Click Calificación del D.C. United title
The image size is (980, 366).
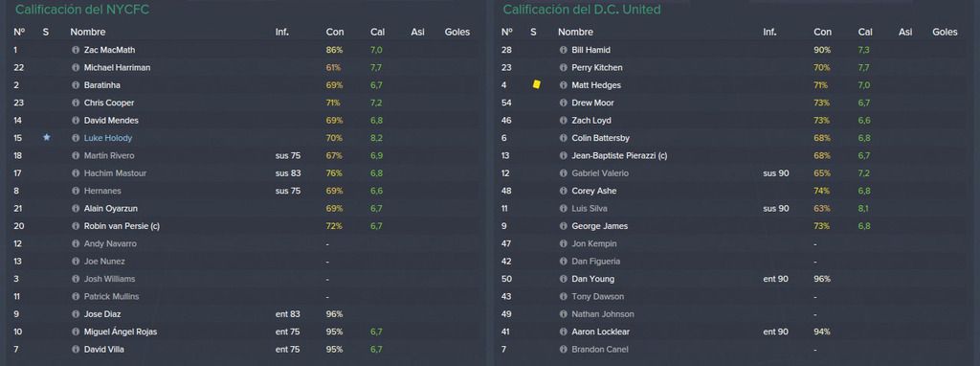(581, 10)
